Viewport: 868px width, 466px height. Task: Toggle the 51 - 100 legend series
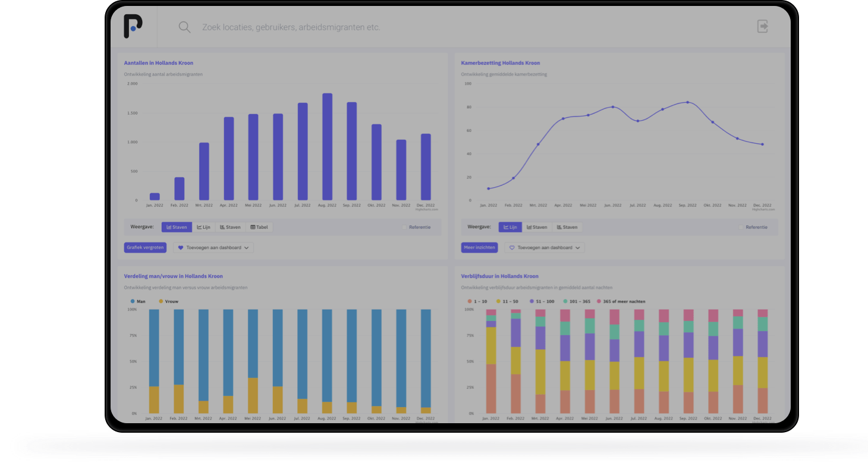pyautogui.click(x=542, y=301)
